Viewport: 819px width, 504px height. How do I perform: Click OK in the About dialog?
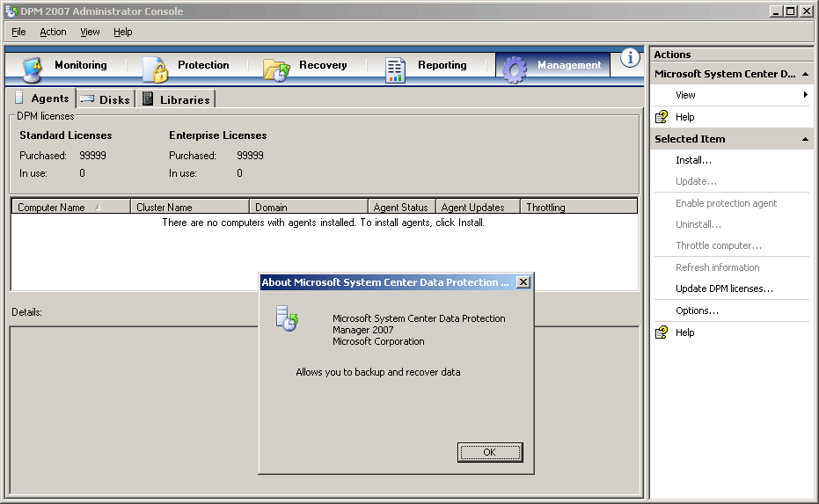click(490, 452)
